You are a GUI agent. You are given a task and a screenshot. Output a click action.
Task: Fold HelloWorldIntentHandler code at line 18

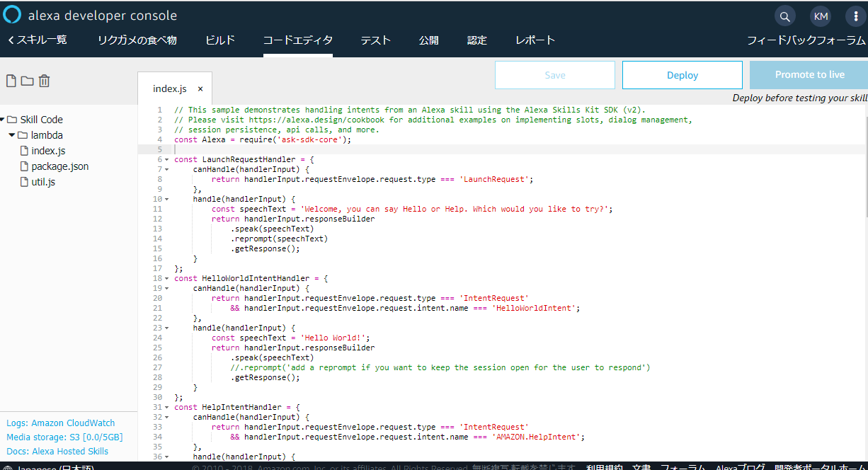[x=167, y=279]
